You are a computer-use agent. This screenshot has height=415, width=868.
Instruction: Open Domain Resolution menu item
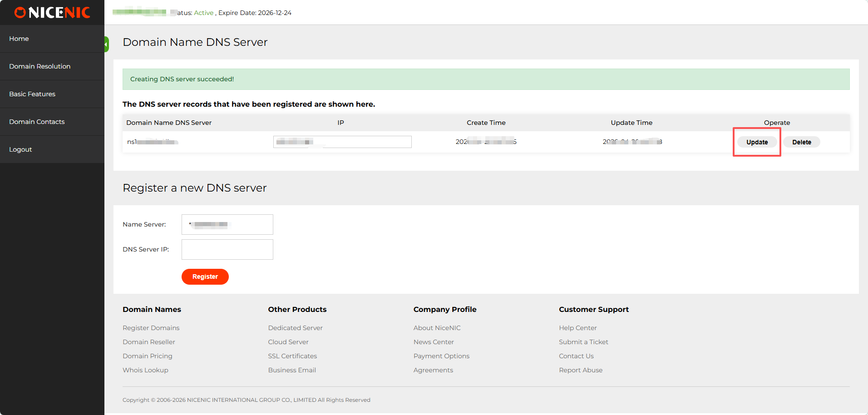point(40,66)
